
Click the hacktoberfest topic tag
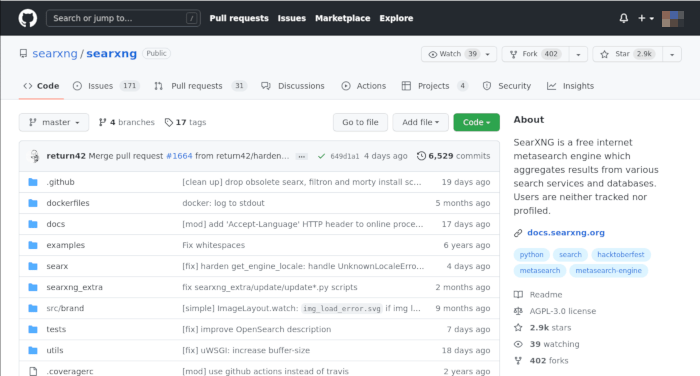(621, 255)
